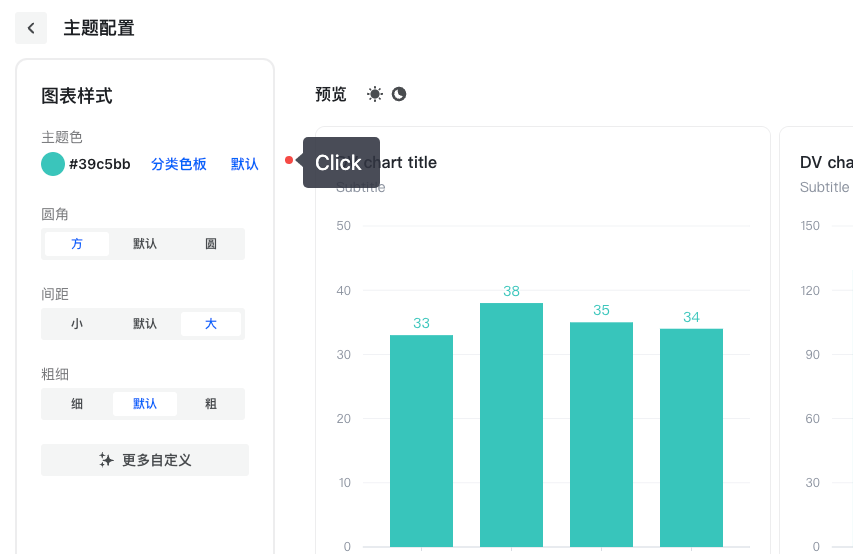Viewport: 853px width, 554px height.
Task: Open the 分类色板 palette link
Action: [x=179, y=164]
